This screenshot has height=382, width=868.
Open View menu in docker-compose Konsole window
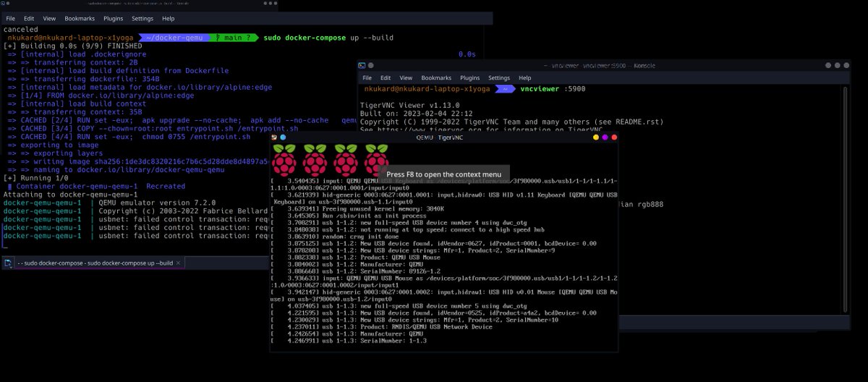tap(49, 18)
